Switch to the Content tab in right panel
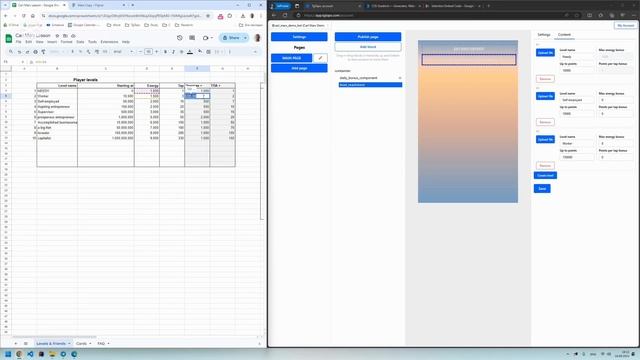 (x=564, y=35)
